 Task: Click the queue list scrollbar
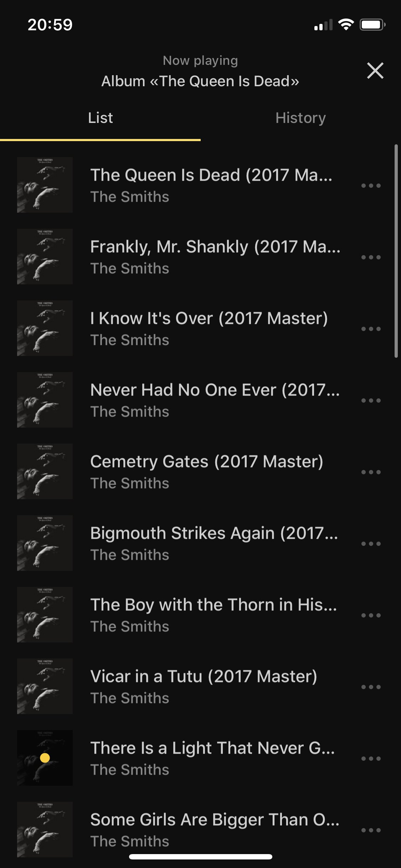(396, 251)
